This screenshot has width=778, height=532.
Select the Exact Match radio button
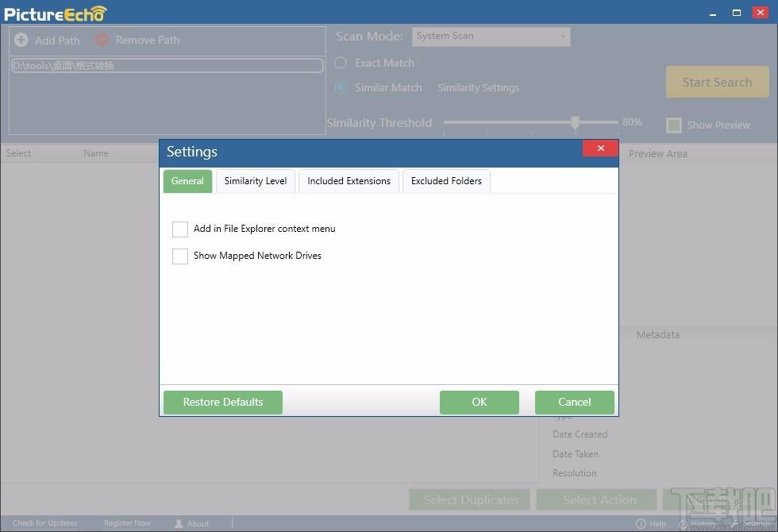click(341, 63)
